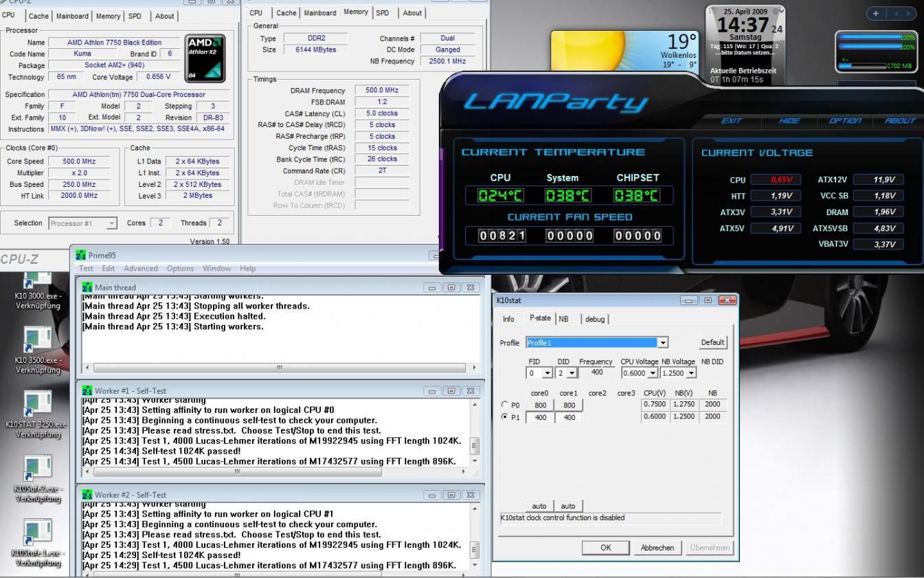The width and height of the screenshot is (924, 578).
Task: Open the Help menu in Prime95
Action: (248, 268)
